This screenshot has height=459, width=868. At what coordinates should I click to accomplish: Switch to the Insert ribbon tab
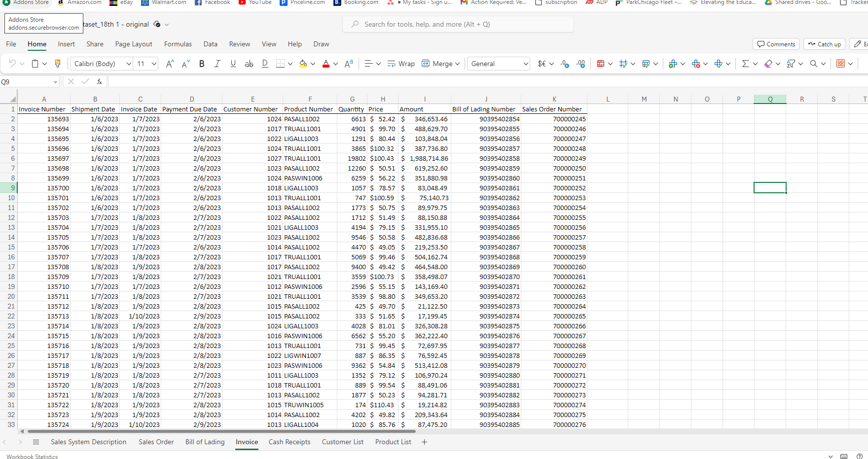67,44
